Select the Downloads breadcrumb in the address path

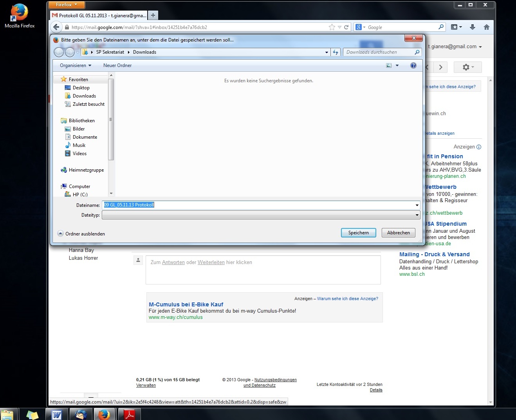144,52
